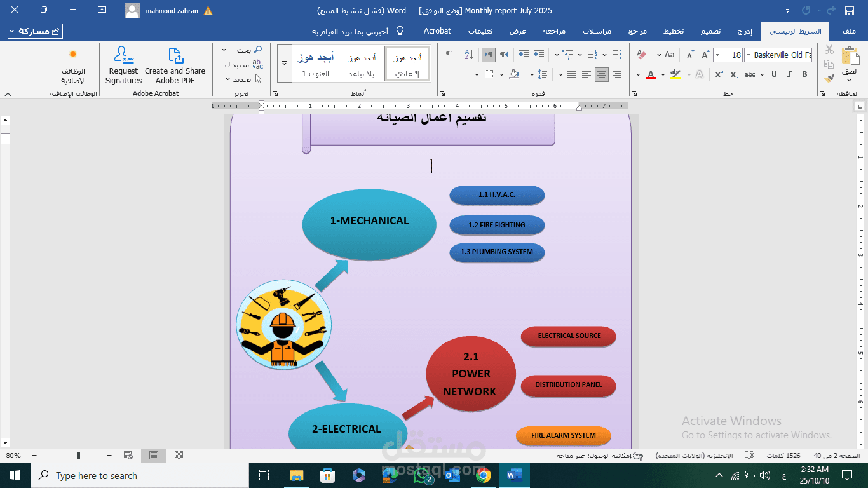Click the Copy icon in the clipboard group
Image resolution: width=868 pixels, height=488 pixels.
point(829,64)
